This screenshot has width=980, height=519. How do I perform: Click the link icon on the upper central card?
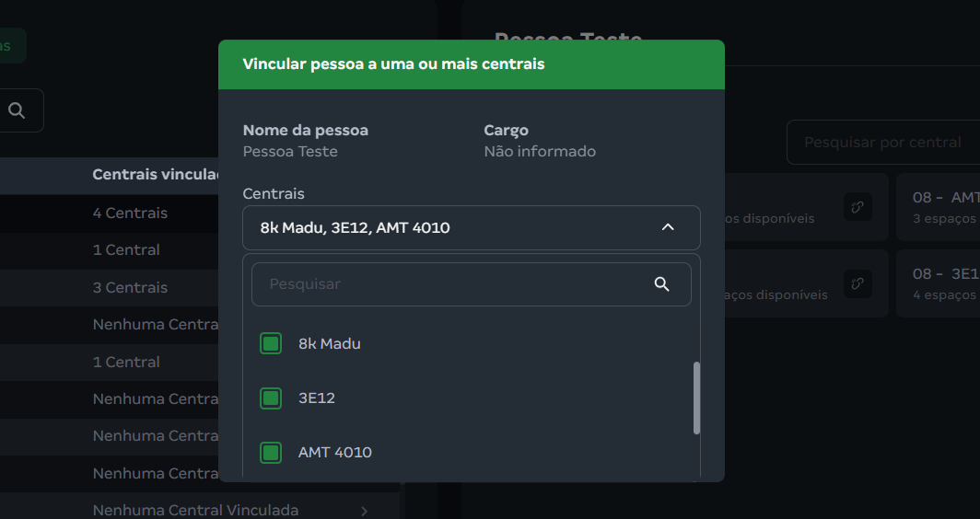[x=857, y=207]
